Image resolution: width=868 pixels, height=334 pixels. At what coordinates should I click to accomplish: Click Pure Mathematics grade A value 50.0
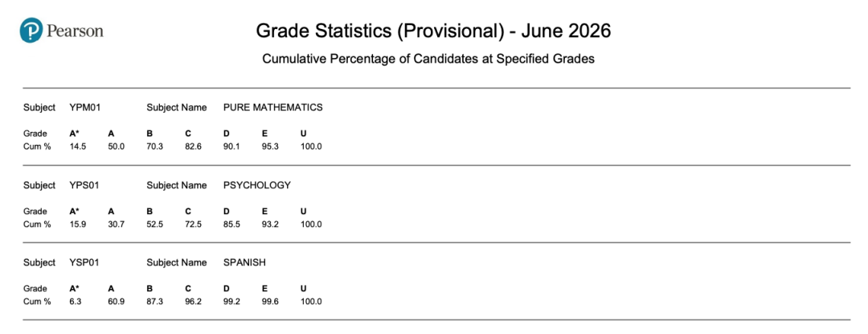tap(117, 146)
